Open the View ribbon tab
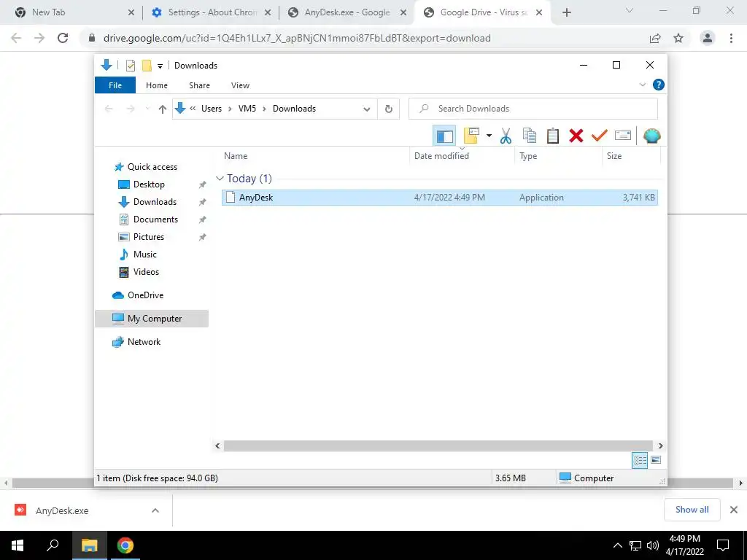 click(x=240, y=85)
